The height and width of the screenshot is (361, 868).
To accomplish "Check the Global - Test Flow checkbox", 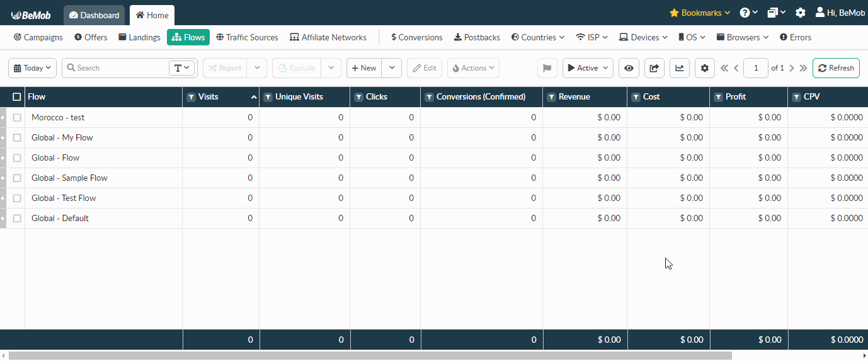I will point(17,198).
